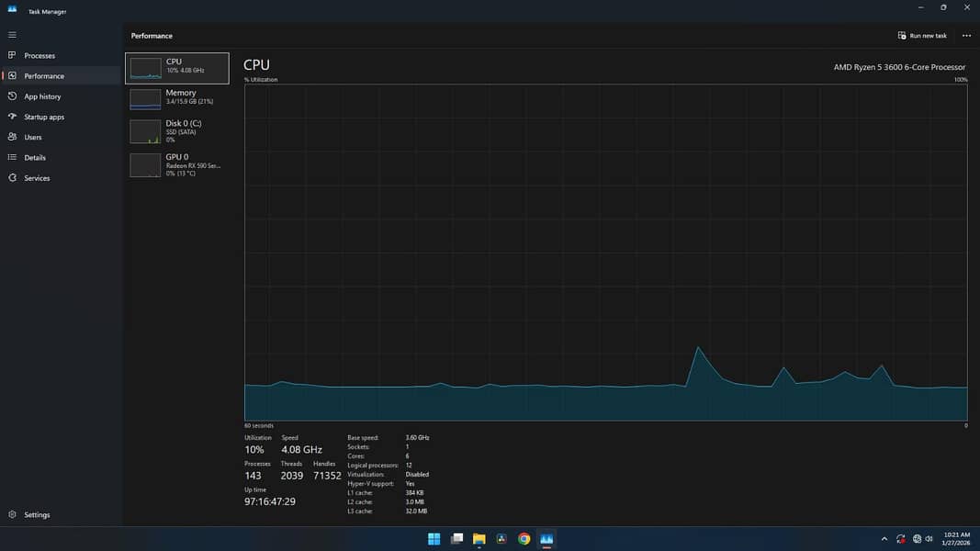The height and width of the screenshot is (551, 980).
Task: Open Task Manager Settings
Action: [x=37, y=515]
